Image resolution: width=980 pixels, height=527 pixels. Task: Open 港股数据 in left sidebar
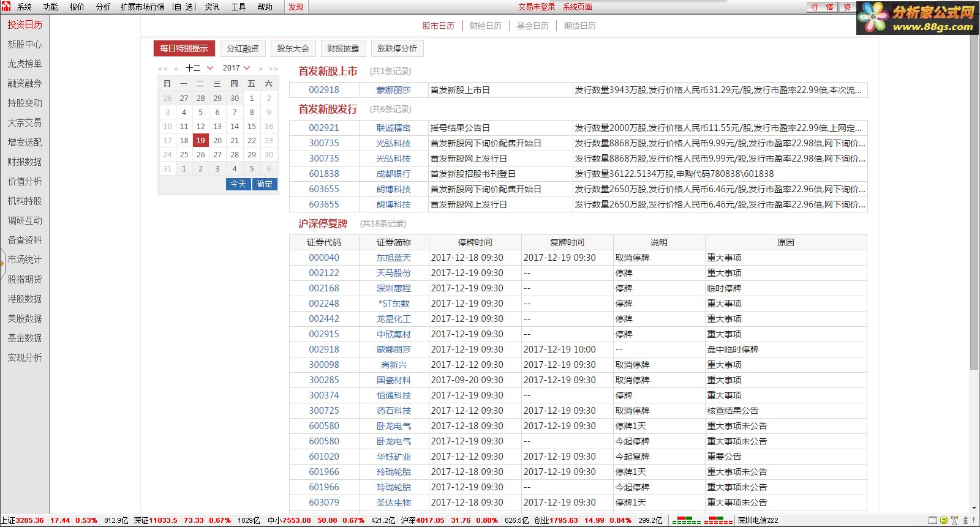click(24, 299)
